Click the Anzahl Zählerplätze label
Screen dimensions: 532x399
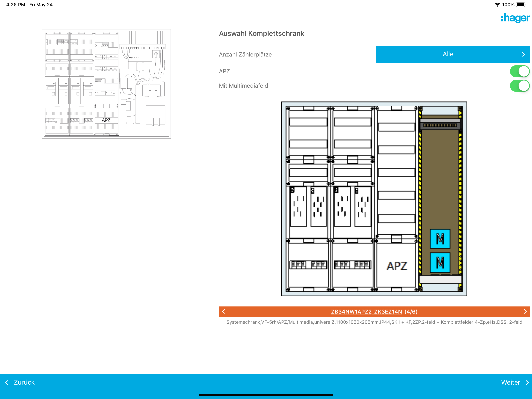click(x=245, y=55)
